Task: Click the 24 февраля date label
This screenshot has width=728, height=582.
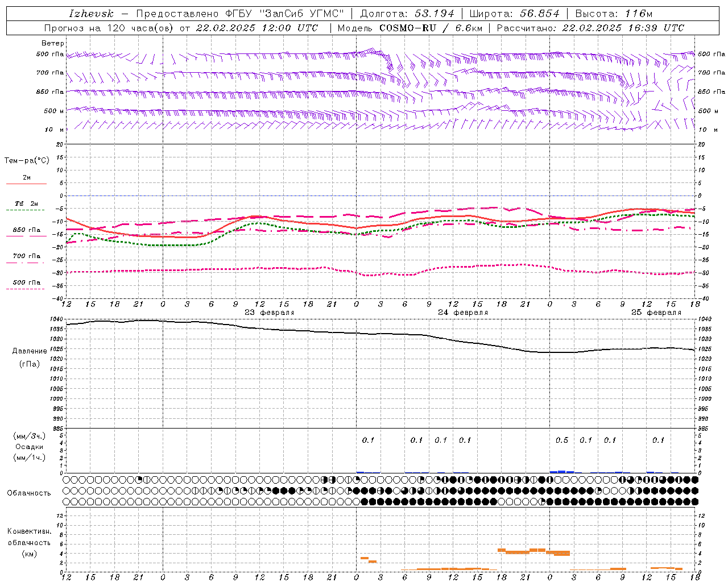Action: [x=463, y=313]
